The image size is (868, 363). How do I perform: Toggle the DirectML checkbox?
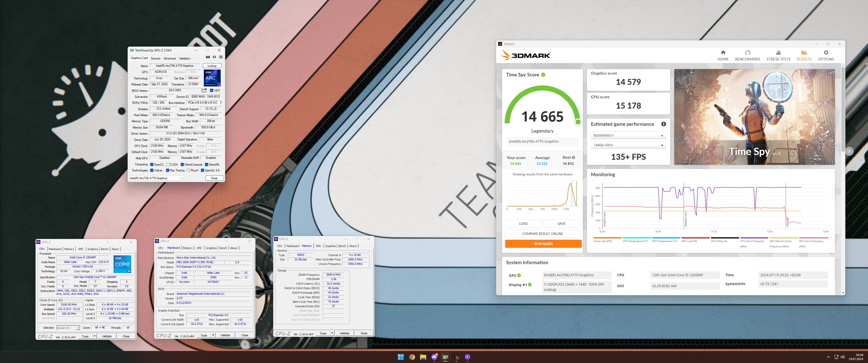click(207, 165)
